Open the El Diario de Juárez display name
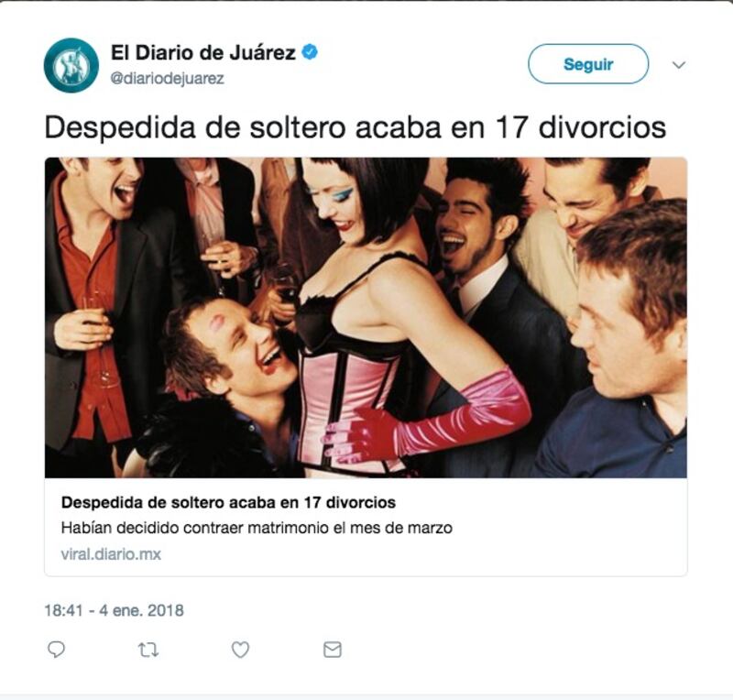Viewport: 733px width, 700px height. tap(202, 52)
